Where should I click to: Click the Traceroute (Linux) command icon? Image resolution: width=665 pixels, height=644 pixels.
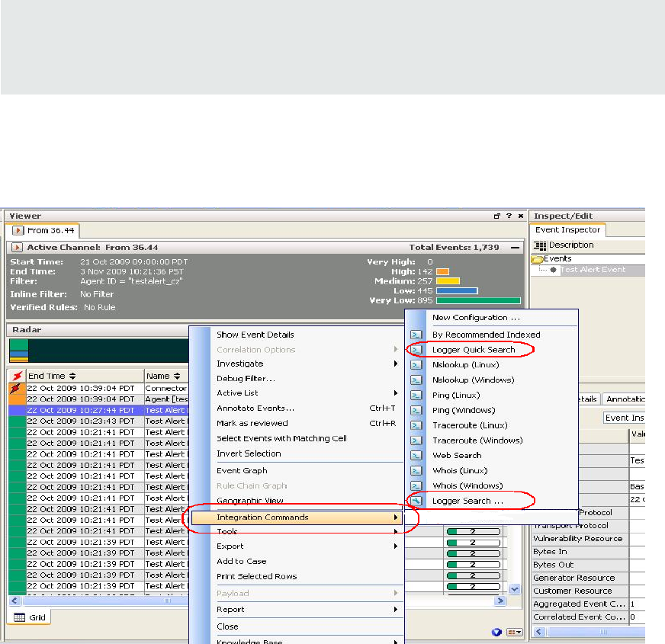(416, 425)
